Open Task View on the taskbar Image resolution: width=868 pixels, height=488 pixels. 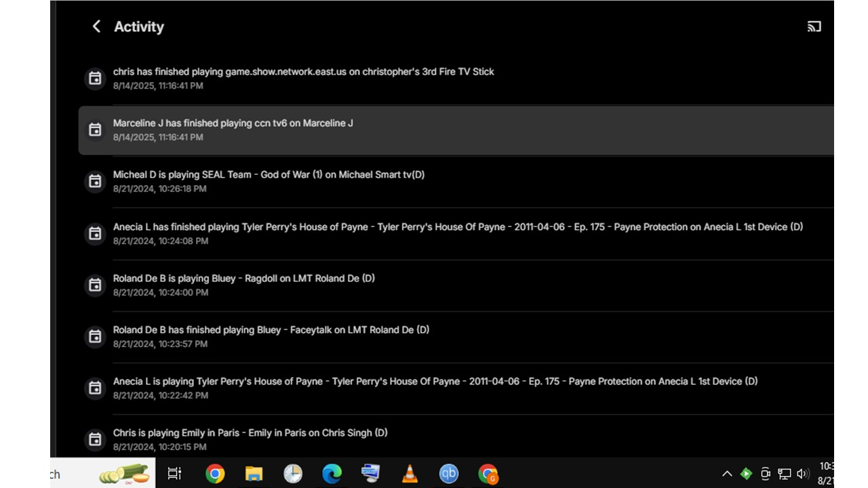click(175, 474)
